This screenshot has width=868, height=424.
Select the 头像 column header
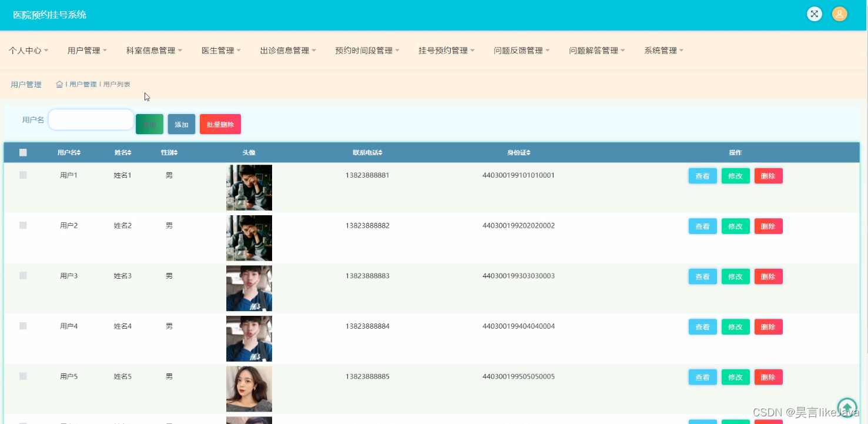249,153
